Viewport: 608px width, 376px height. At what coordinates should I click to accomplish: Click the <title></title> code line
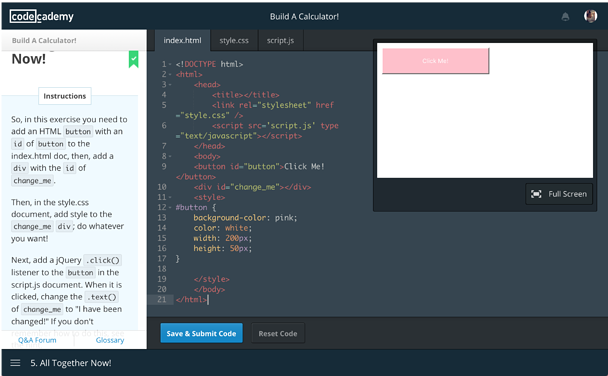[245, 95]
